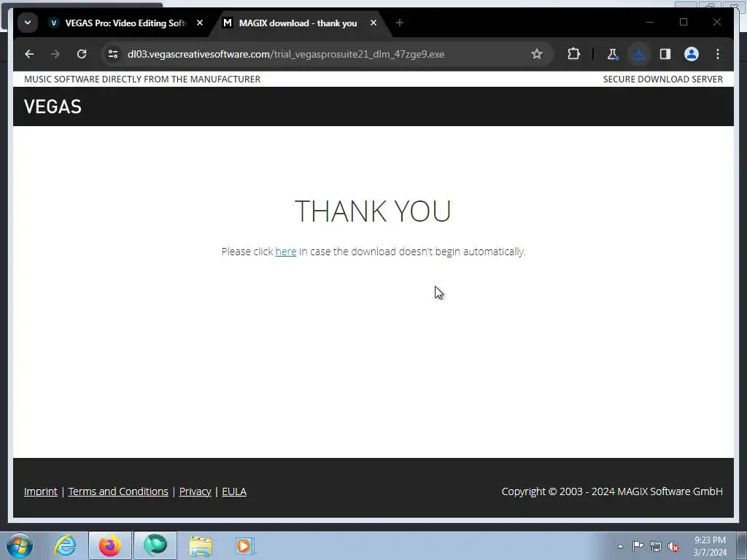The width and height of the screenshot is (747, 560).
Task: Select the MAGIX download thank you tab
Action: [x=298, y=23]
